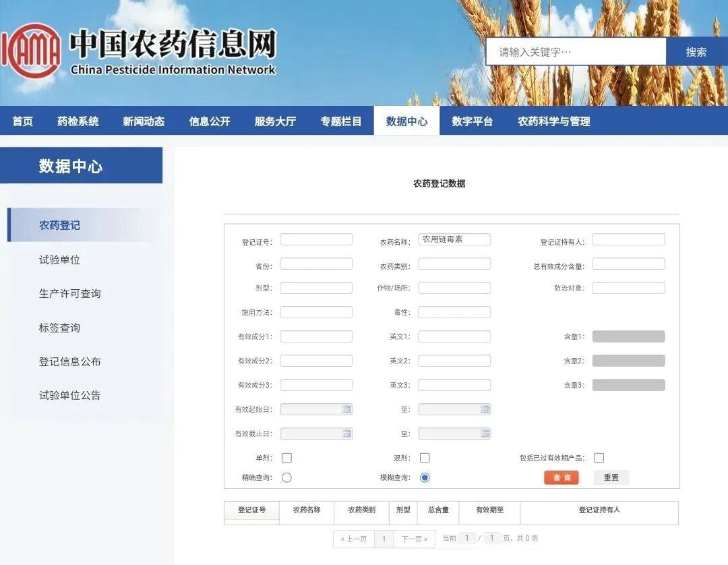Select the 模糊查询 radio button

pos(425,477)
